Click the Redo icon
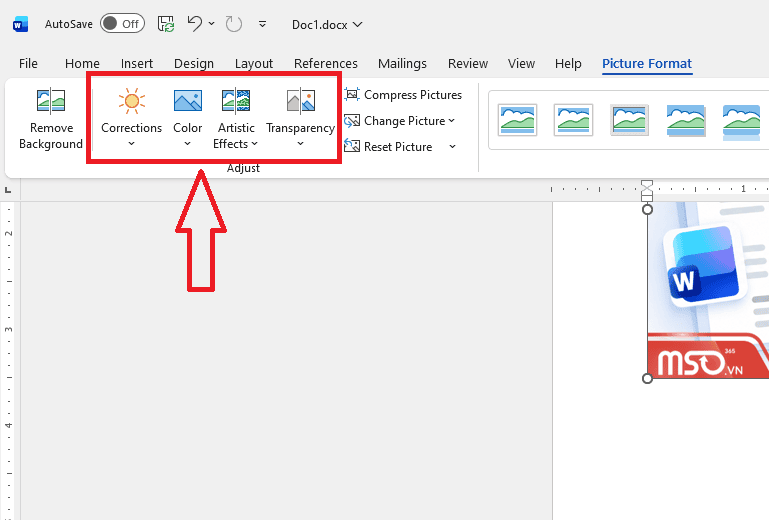 click(x=233, y=24)
